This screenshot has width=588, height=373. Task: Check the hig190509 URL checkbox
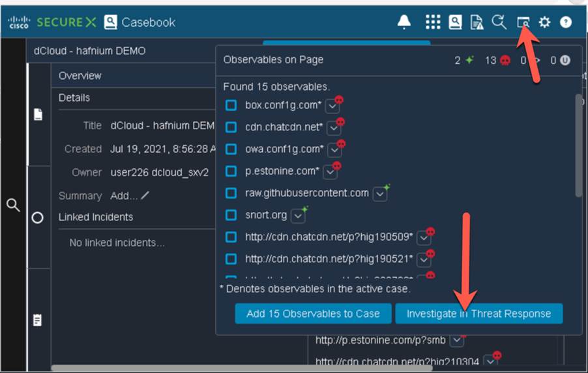click(x=231, y=237)
